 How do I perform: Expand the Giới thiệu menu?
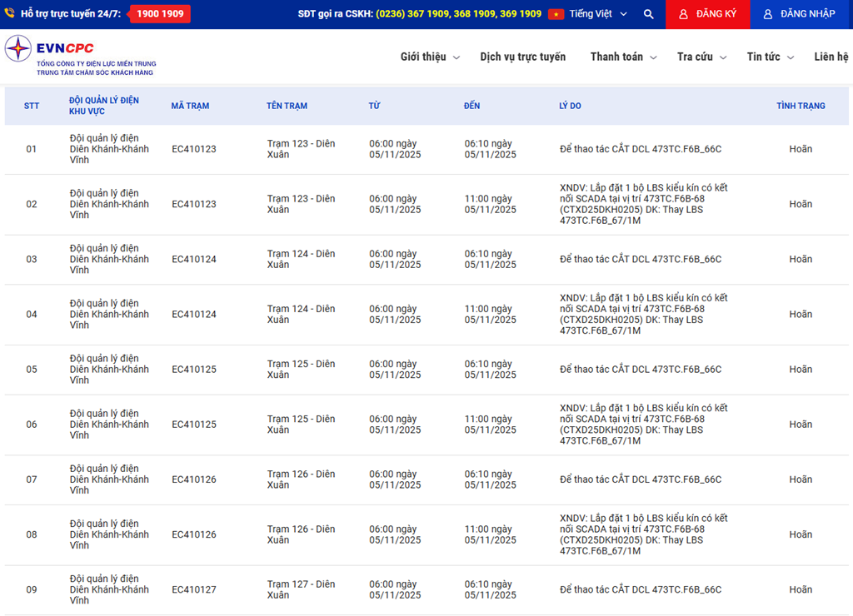point(430,57)
